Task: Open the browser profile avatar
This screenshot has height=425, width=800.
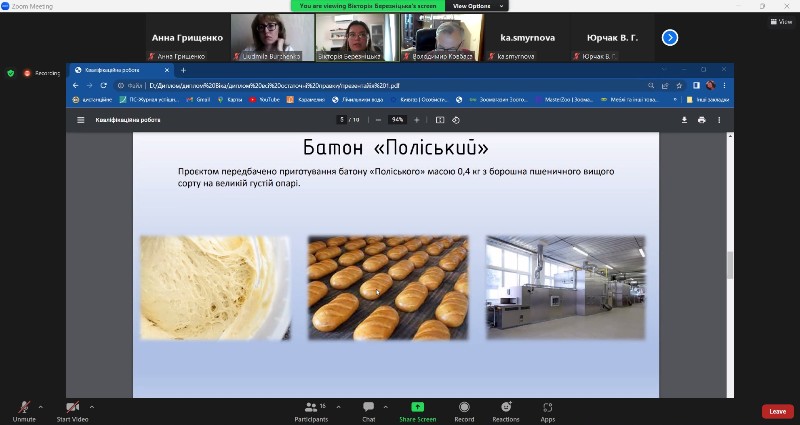Action: tap(711, 85)
